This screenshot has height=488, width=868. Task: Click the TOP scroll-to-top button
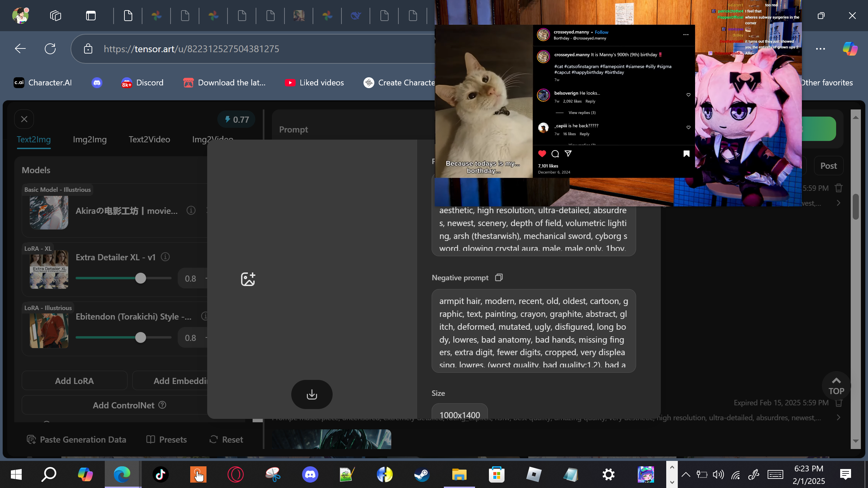836,386
